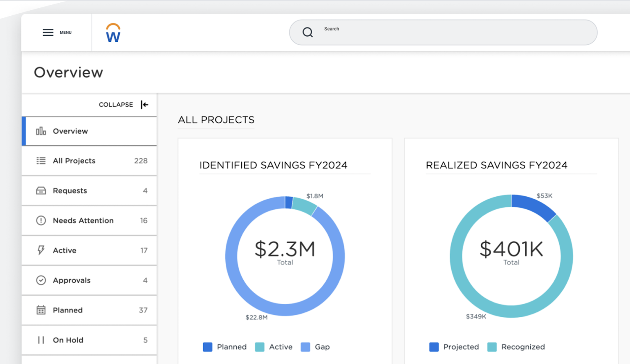Click the Approvals checkmark icon
Viewport: 630px width, 364px height.
(x=41, y=280)
